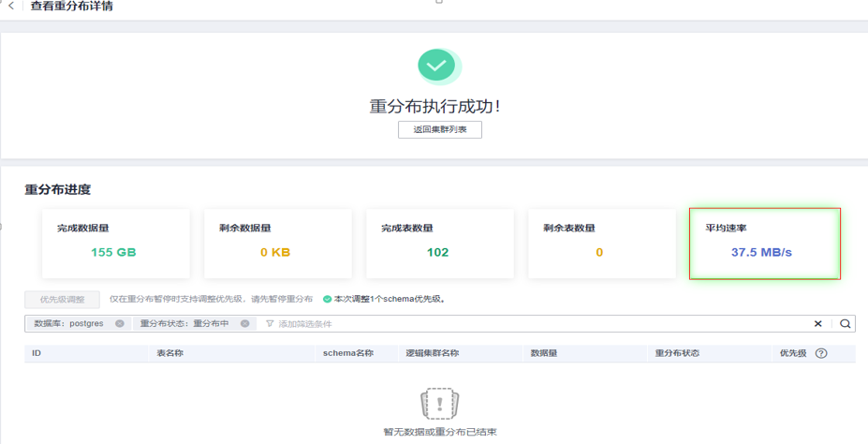
Task: Click the 数据量 column header
Action: pos(544,354)
